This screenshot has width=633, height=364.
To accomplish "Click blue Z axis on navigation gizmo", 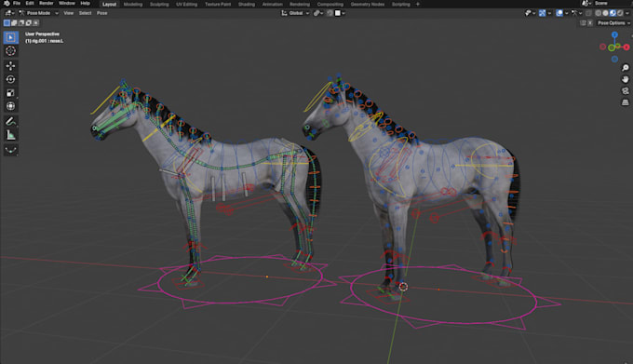I will tap(614, 35).
